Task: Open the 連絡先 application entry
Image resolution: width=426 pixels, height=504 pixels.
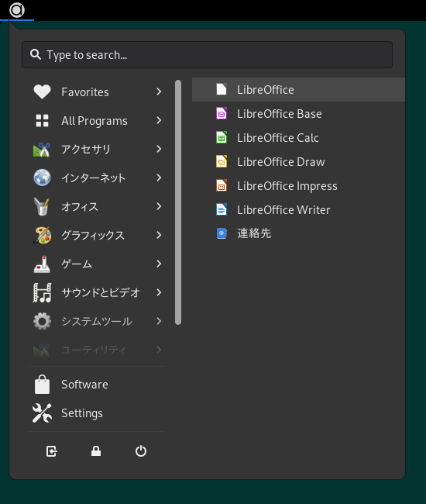Action: point(298,233)
